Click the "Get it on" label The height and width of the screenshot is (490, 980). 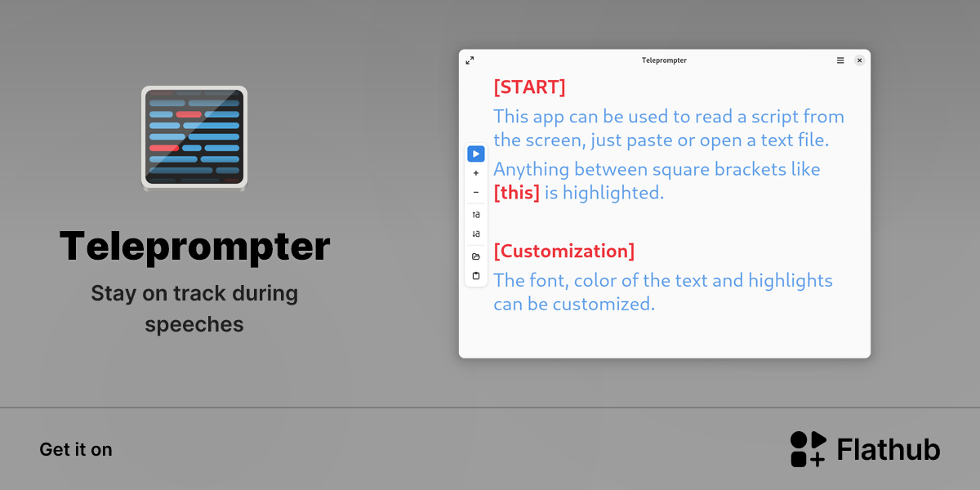(x=76, y=450)
